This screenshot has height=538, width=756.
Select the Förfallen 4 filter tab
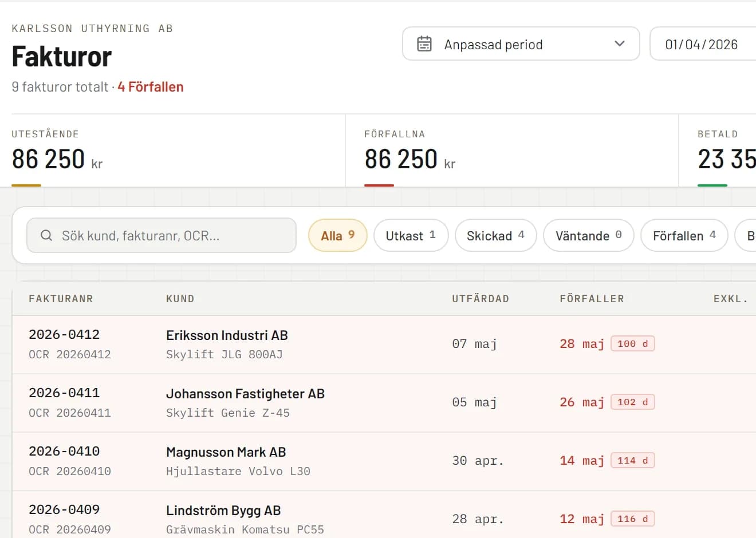pos(684,235)
